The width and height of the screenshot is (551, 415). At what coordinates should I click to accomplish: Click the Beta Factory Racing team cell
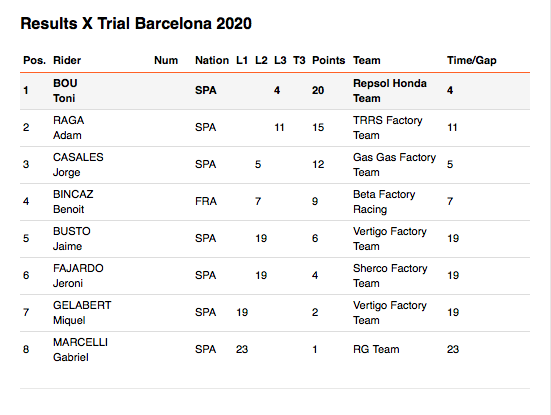pyautogui.click(x=384, y=201)
